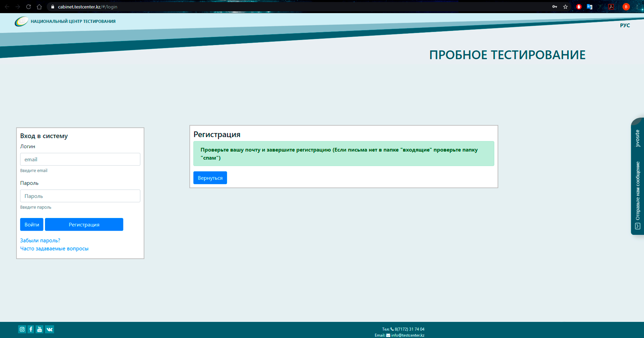Open Часто задаваемые вопросы link
The height and width of the screenshot is (338, 644).
tap(54, 248)
